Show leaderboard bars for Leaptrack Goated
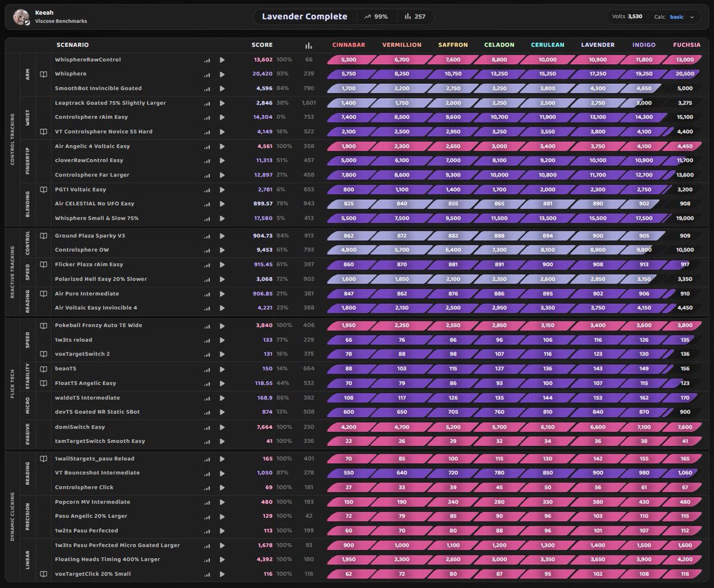 pos(207,103)
